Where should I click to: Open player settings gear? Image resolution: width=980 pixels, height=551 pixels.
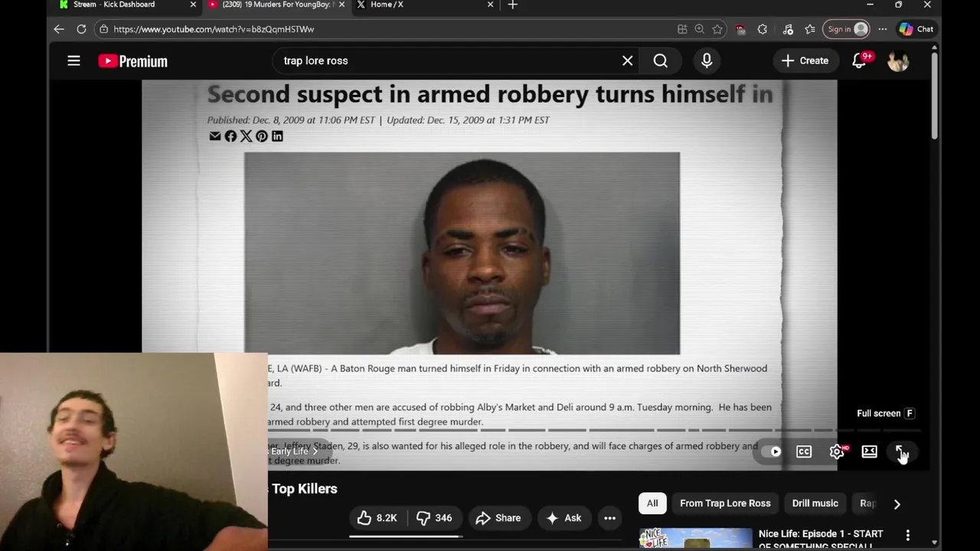click(x=837, y=452)
